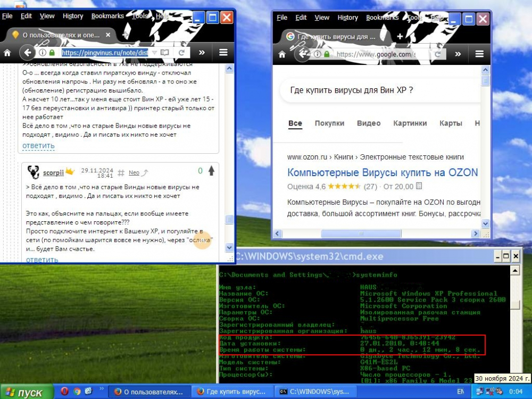
Task: Open the History menu in pingvinus Firefox window
Action: (x=72, y=16)
